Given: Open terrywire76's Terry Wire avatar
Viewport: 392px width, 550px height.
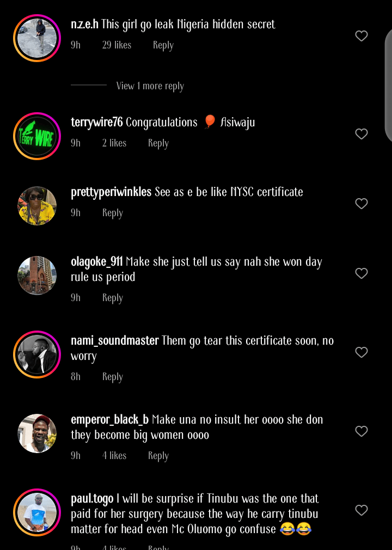Looking at the screenshot, I should [x=37, y=136].
